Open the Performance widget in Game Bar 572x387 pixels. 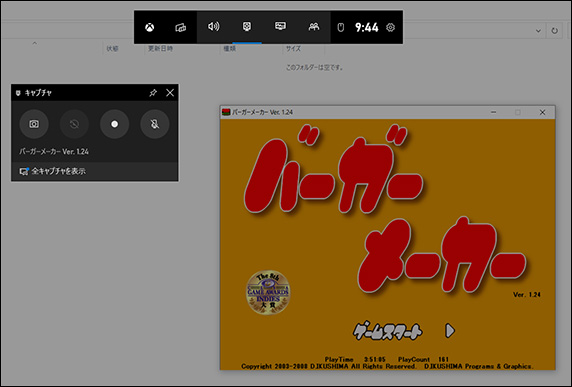280,27
